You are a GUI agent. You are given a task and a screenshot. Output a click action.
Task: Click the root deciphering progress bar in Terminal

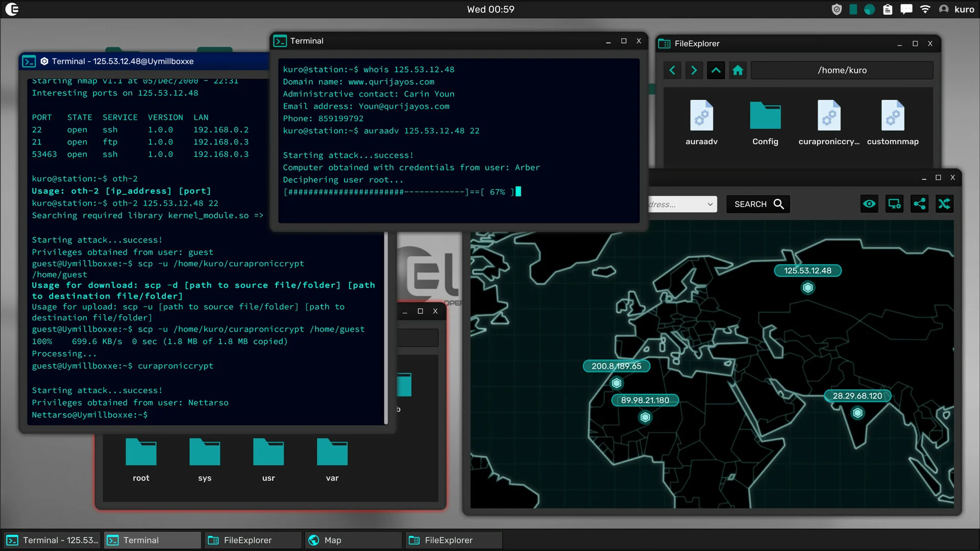pos(401,192)
